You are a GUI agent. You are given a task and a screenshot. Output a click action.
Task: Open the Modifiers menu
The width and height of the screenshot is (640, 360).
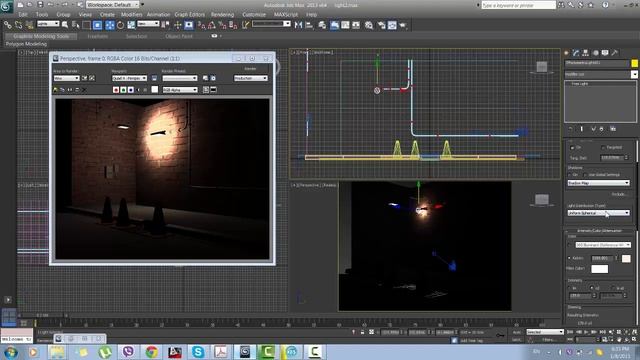coord(131,14)
